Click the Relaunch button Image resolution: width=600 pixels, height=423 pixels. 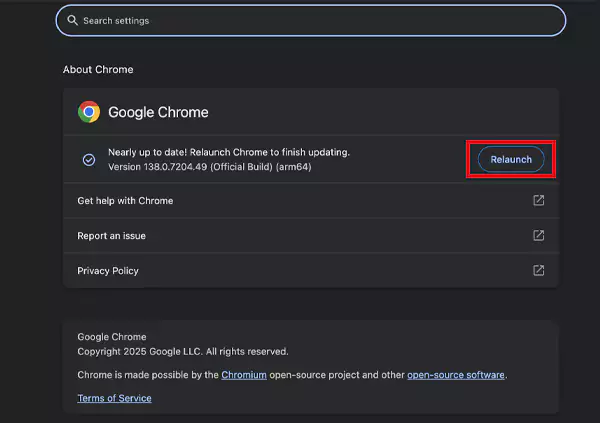(511, 159)
